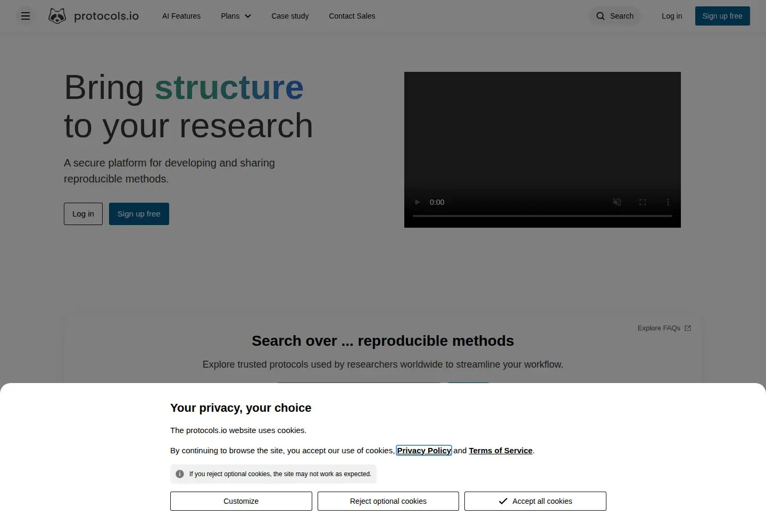Click Sign up free in the header
Screen dimensions: 766x532
pyautogui.click(x=722, y=16)
